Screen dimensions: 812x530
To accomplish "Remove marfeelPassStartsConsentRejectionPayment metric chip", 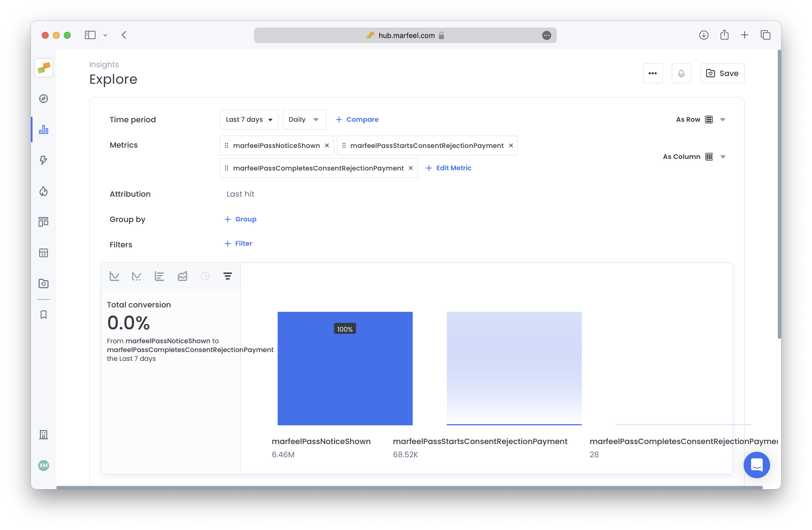I will pos(511,146).
